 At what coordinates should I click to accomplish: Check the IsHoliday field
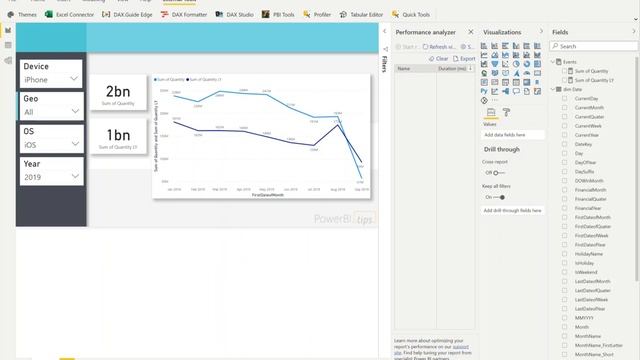pyautogui.click(x=565, y=263)
